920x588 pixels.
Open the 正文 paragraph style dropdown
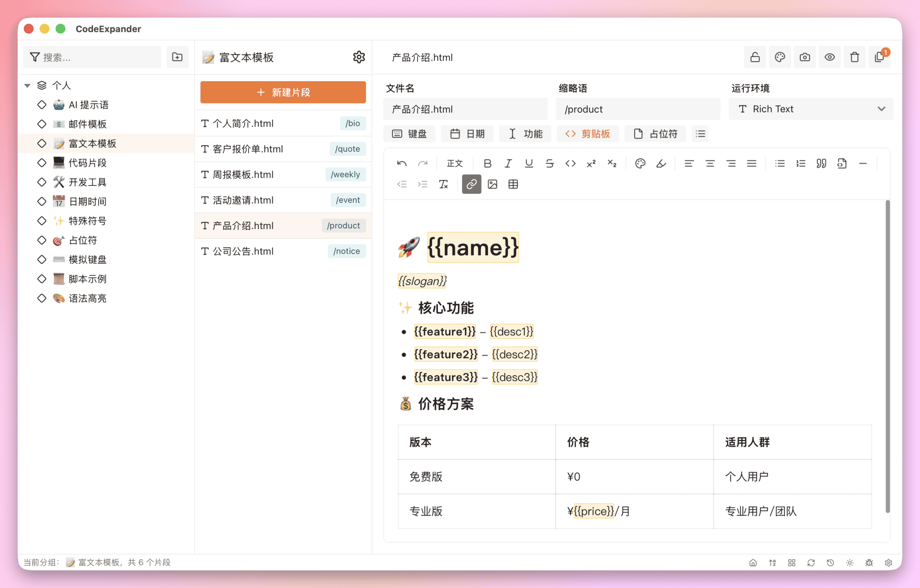(455, 163)
